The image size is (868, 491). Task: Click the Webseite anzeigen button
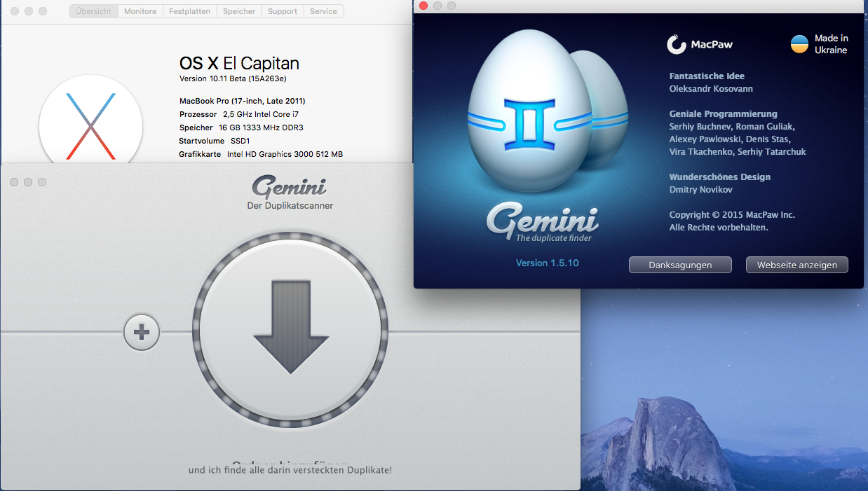pos(797,265)
